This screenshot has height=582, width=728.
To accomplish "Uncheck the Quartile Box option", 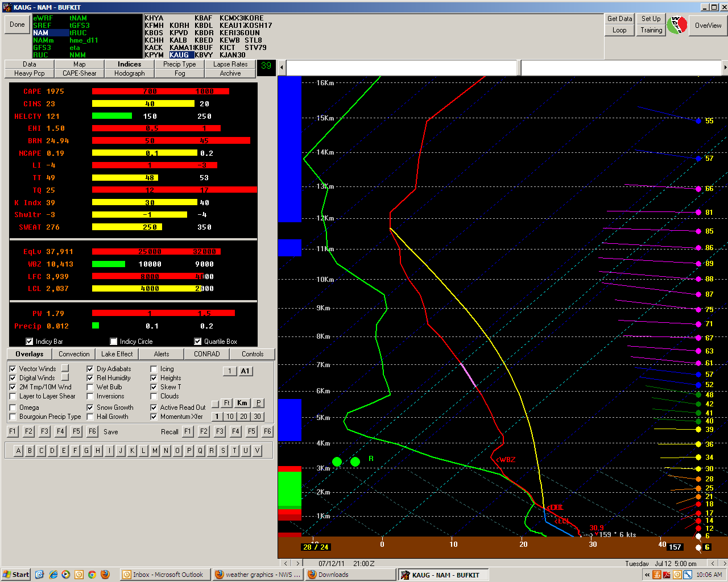I will tap(198, 342).
